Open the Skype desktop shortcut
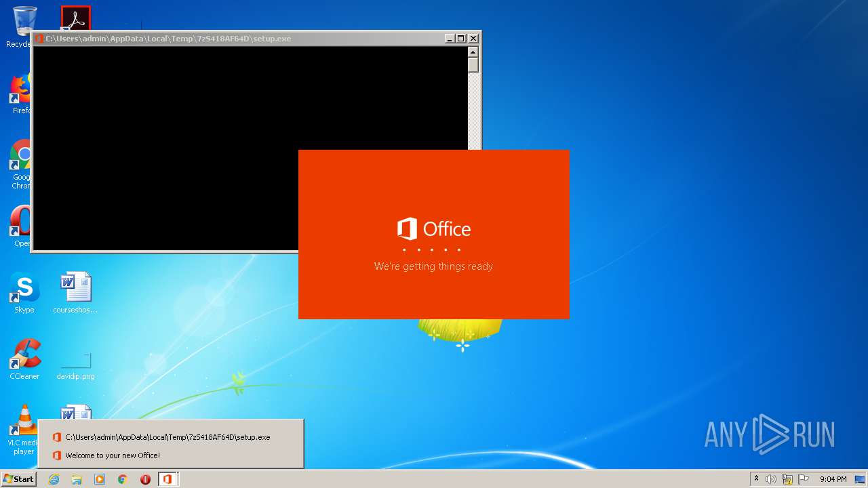This screenshot has height=488, width=868. click(24, 293)
